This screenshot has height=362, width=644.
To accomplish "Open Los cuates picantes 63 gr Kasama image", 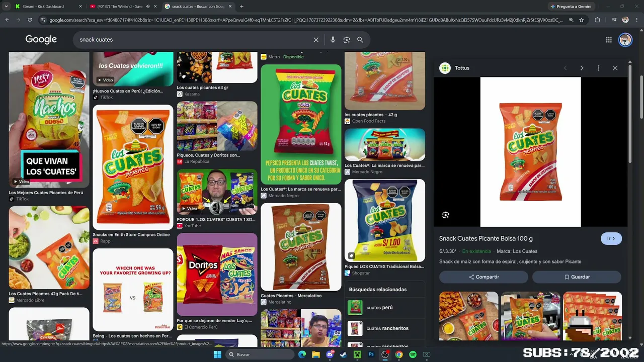I will pos(217,67).
